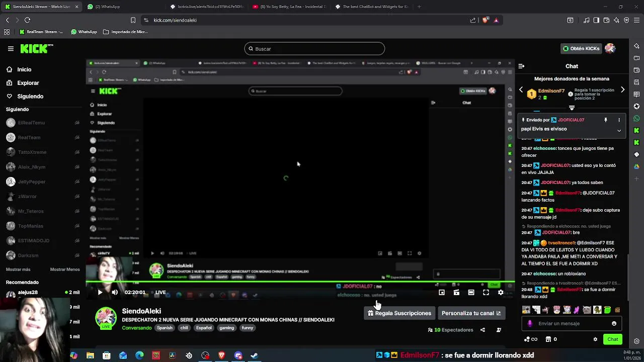Play the stream video
Screen dimensions: 644x362
pyautogui.click(x=100, y=292)
